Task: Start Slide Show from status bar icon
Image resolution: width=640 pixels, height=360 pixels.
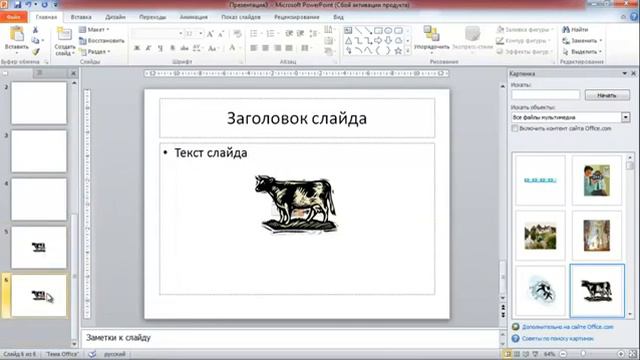Action: (x=535, y=354)
